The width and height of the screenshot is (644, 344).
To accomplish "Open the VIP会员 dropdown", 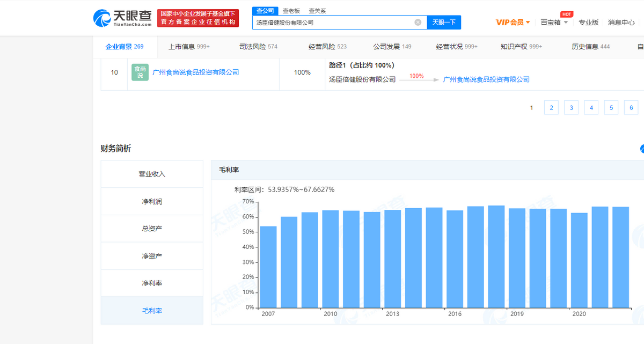I will (x=513, y=23).
